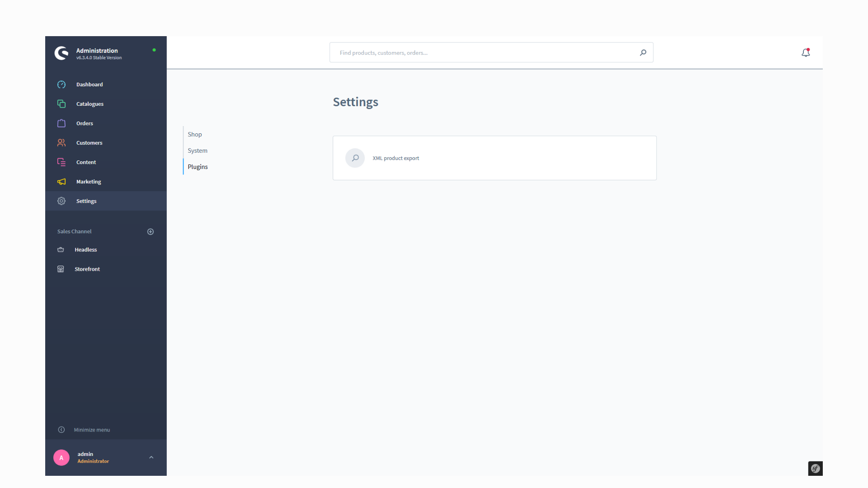Select the System settings tab
The height and width of the screenshot is (488, 868).
[197, 150]
